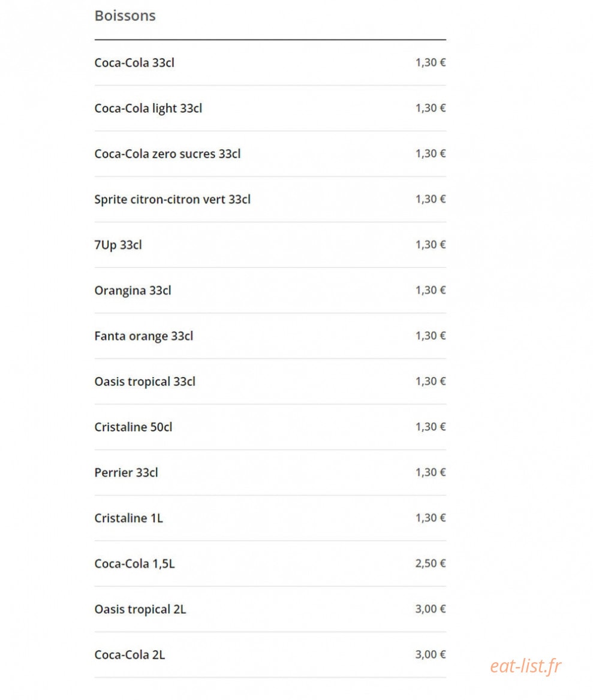Click the 3,00 € price of Oasis tropical 2L

(x=431, y=609)
